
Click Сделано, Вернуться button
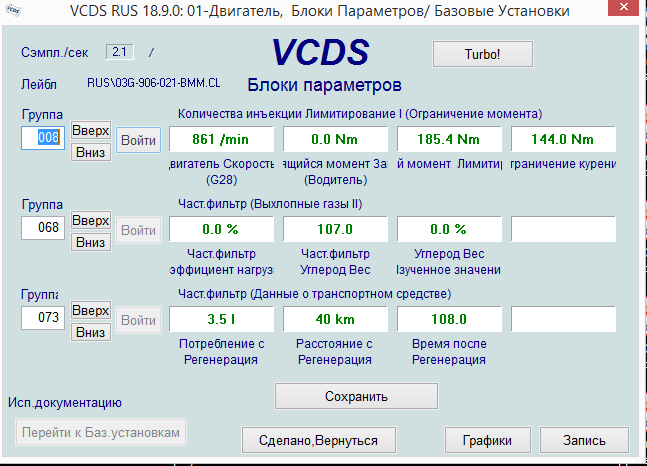click(319, 440)
